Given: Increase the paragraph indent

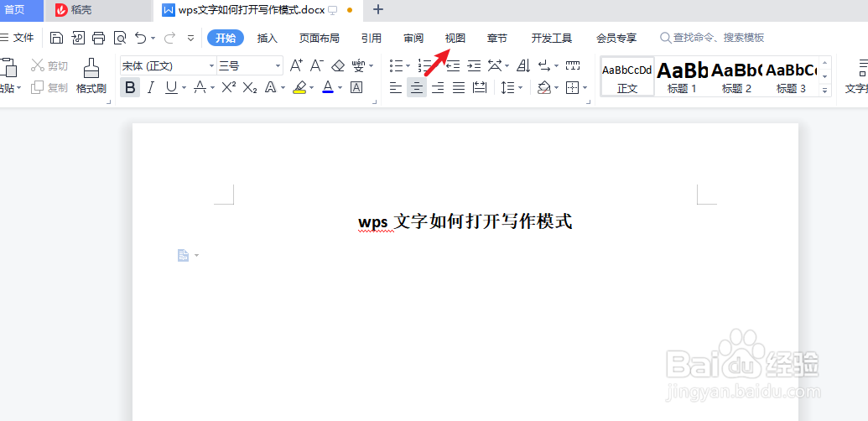Looking at the screenshot, I should coord(474,65).
